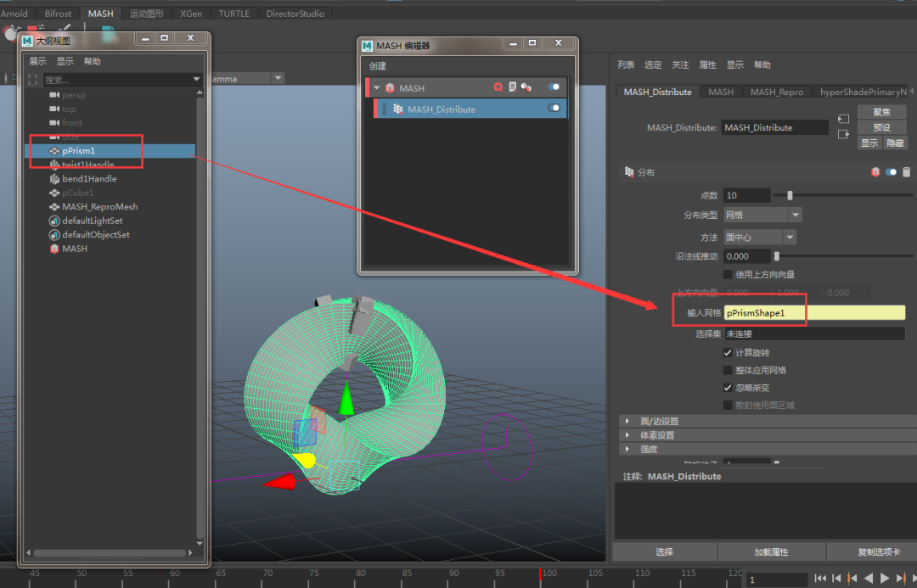Screen dimensions: 917x588
Task: Enable the 使用上方向向量 checkbox
Action: point(729,274)
